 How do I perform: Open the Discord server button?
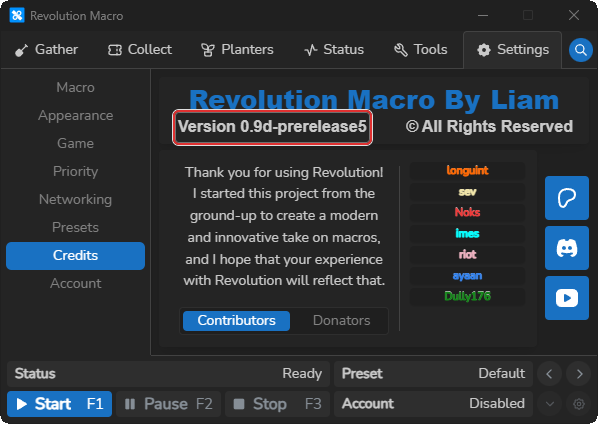coord(567,248)
